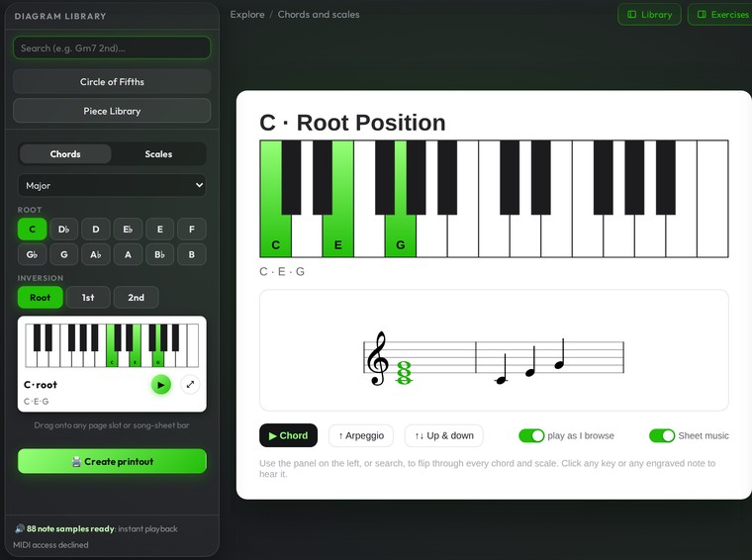Select root note C
Image resolution: width=752 pixels, height=560 pixels.
32,230
